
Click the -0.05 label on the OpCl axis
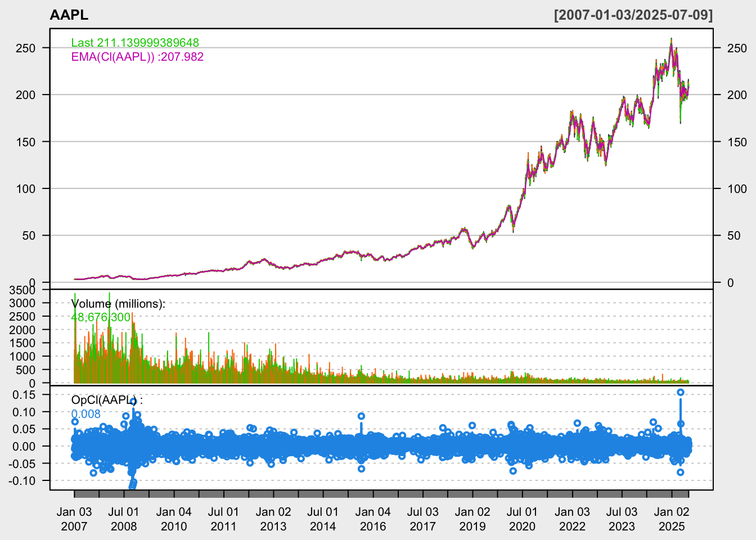click(x=22, y=463)
